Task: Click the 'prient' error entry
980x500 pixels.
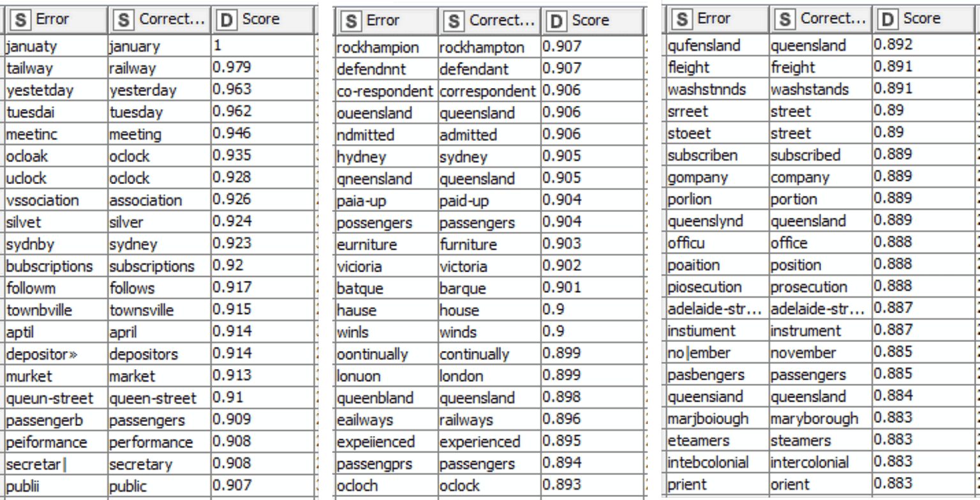Action: coord(717,484)
